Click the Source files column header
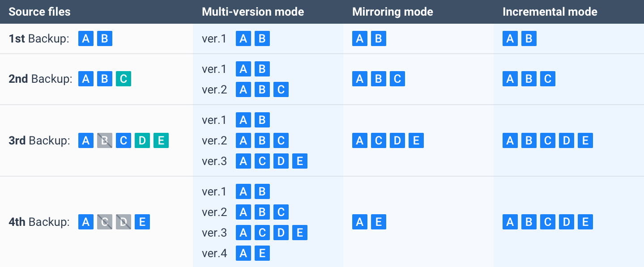Viewport: 644px width, 267px height. coord(39,12)
